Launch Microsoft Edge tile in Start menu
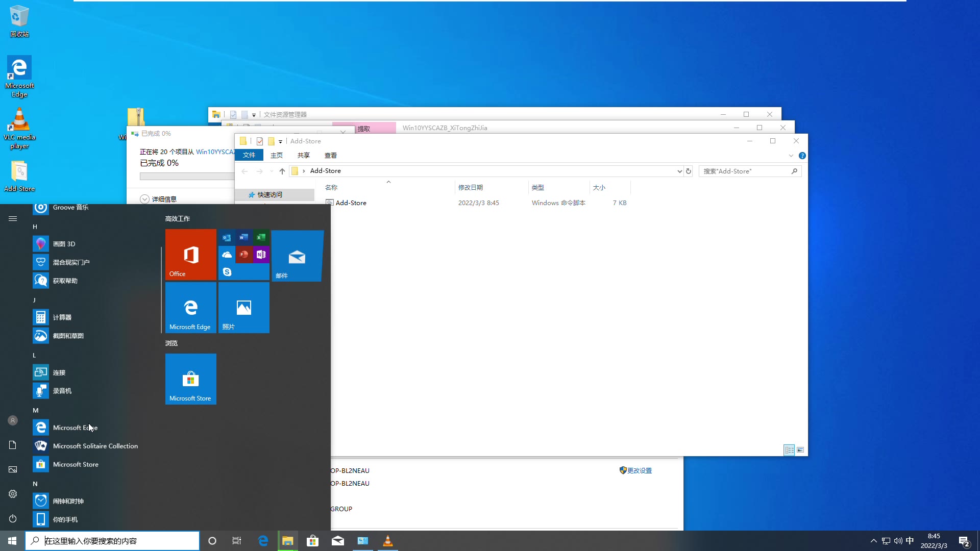The image size is (980, 551). click(191, 308)
